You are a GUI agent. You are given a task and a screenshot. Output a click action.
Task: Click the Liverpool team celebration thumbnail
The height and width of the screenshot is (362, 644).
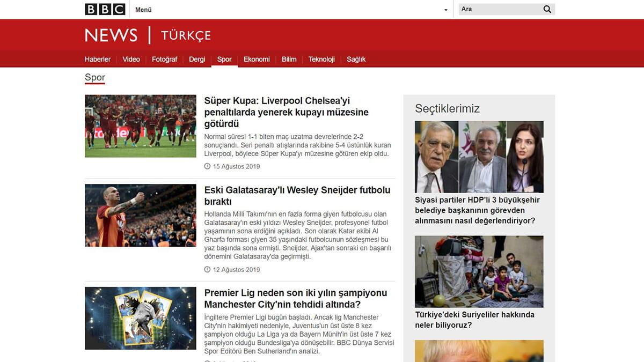point(141,126)
